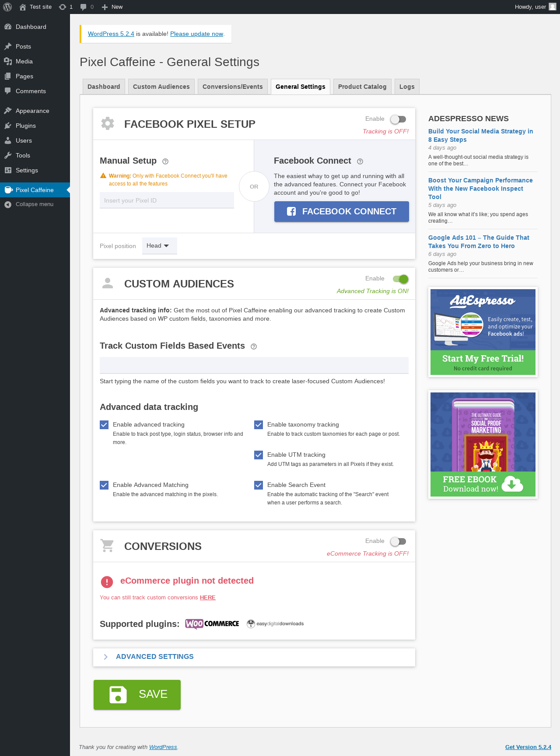Switch to the plugin Dashboard tab
560x756 pixels.
104,87
